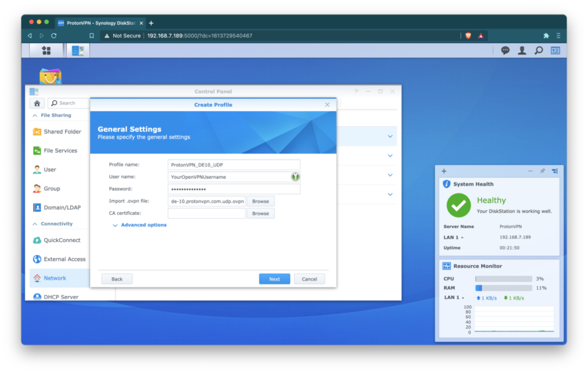Click the Password field

(234, 189)
